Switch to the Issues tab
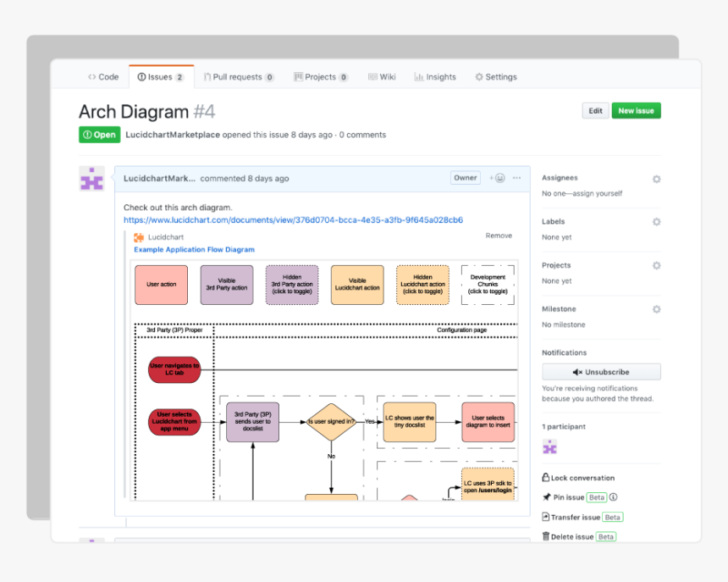728x582 pixels. (x=161, y=77)
